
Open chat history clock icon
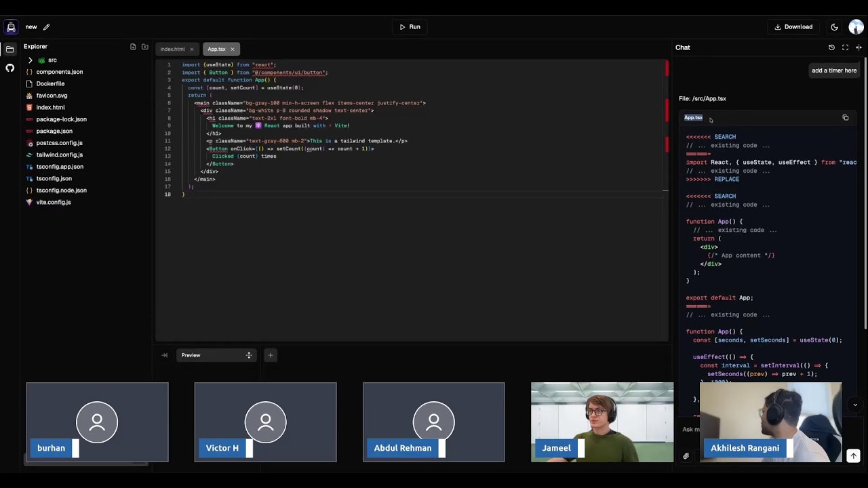pos(831,47)
